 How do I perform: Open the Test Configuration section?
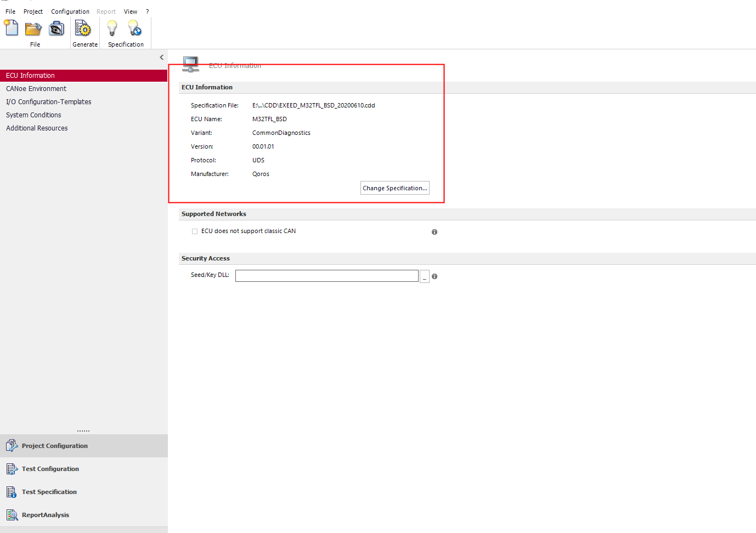pos(84,469)
